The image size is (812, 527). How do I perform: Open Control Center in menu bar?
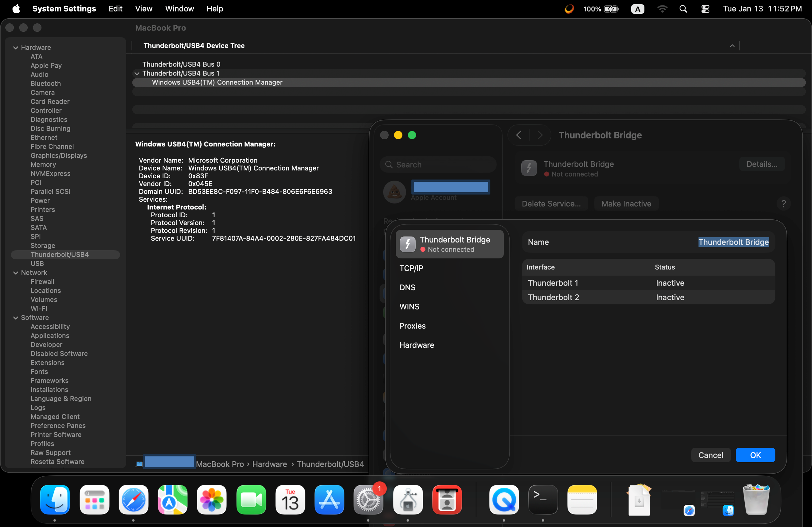pyautogui.click(x=705, y=9)
